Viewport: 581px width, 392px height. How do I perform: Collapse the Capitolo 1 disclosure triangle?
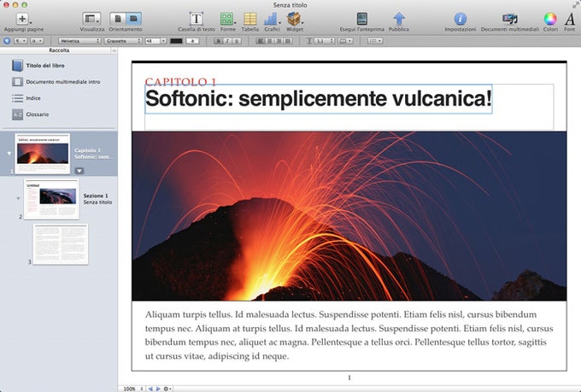pyautogui.click(x=9, y=154)
